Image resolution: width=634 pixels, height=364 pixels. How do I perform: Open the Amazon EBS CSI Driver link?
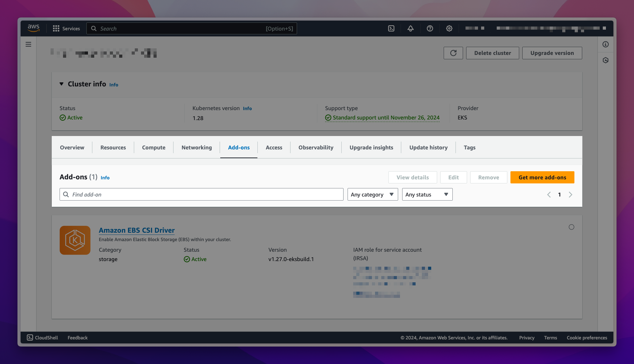(137, 230)
